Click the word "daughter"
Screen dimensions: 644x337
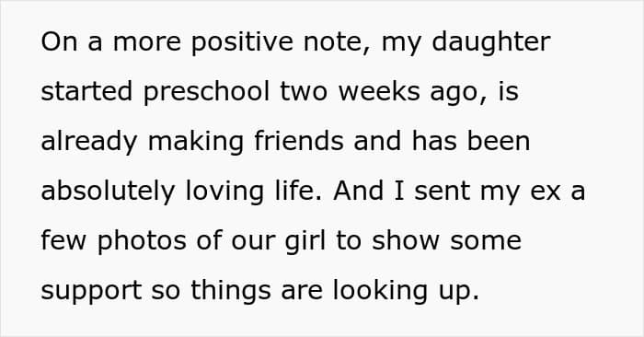490,42
